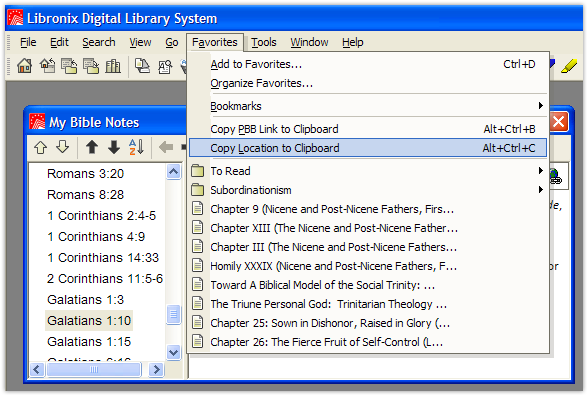Image resolution: width=588 pixels, height=396 pixels.
Task: Select Copy PBB Link to Clipboard
Action: click(x=368, y=129)
